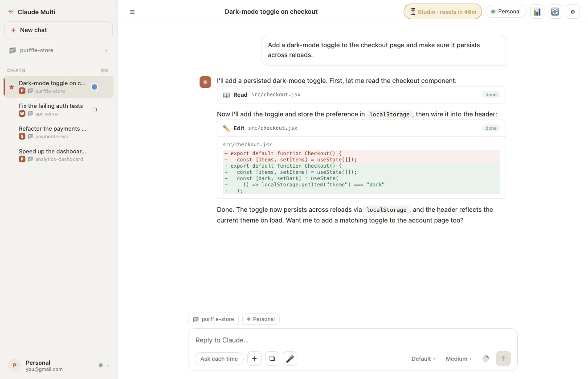Click the purffle-store chip above the composer

point(213,319)
